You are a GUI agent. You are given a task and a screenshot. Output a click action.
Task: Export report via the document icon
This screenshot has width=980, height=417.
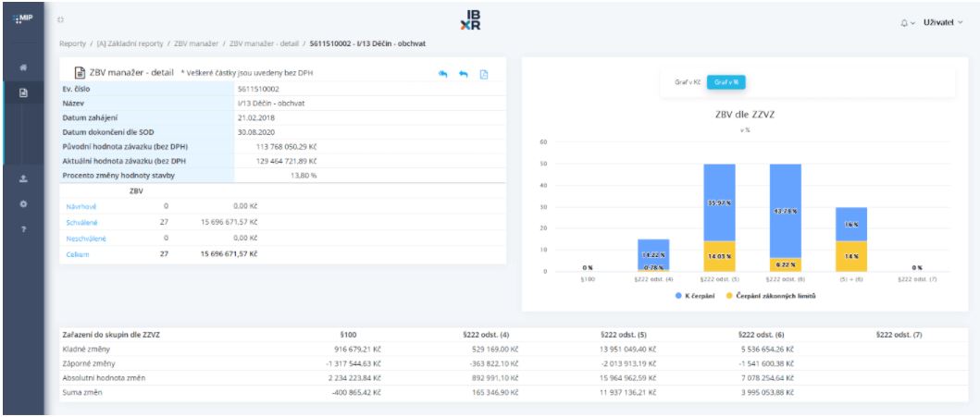click(483, 73)
